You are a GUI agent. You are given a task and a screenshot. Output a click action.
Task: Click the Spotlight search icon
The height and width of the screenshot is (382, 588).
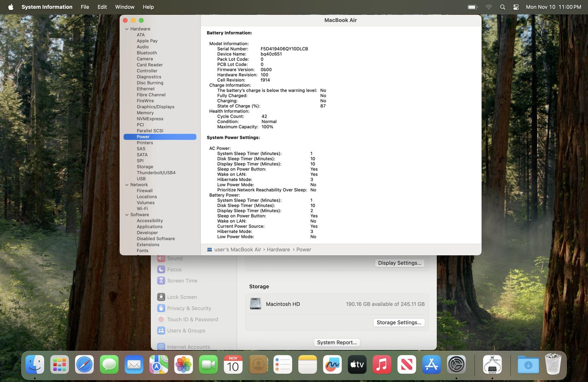click(502, 7)
